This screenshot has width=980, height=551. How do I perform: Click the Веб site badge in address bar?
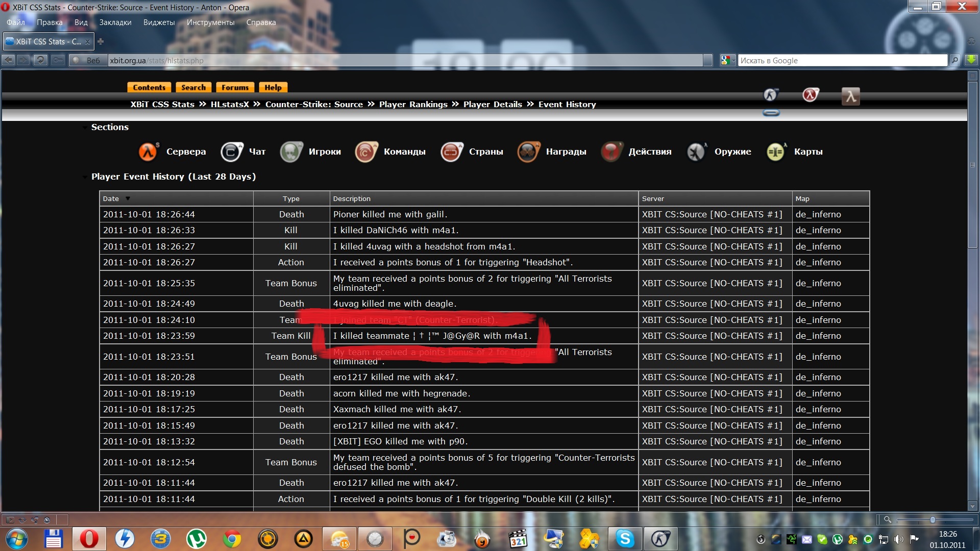click(x=88, y=60)
